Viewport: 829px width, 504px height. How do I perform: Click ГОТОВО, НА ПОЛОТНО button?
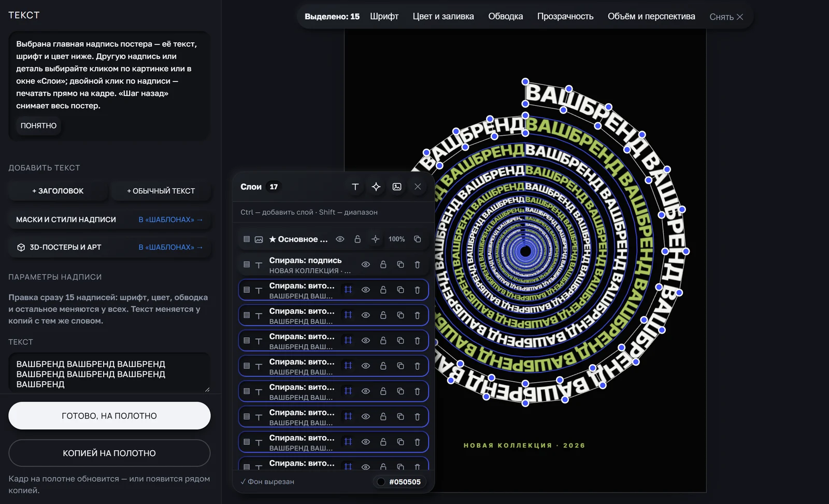(109, 416)
